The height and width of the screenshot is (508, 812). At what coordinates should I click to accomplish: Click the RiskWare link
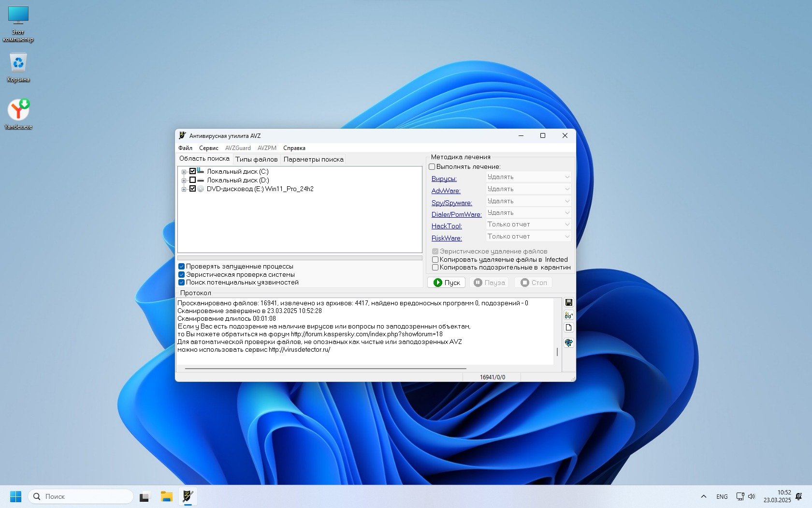coord(447,238)
